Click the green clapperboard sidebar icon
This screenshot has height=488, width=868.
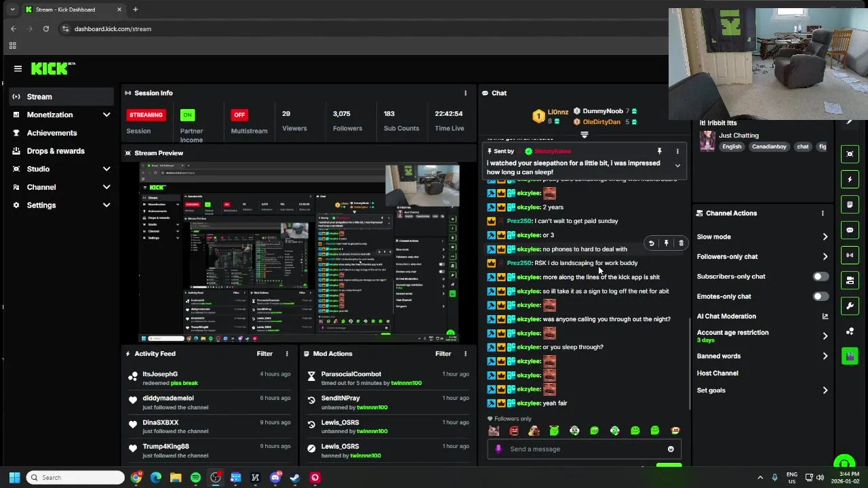coord(850,356)
